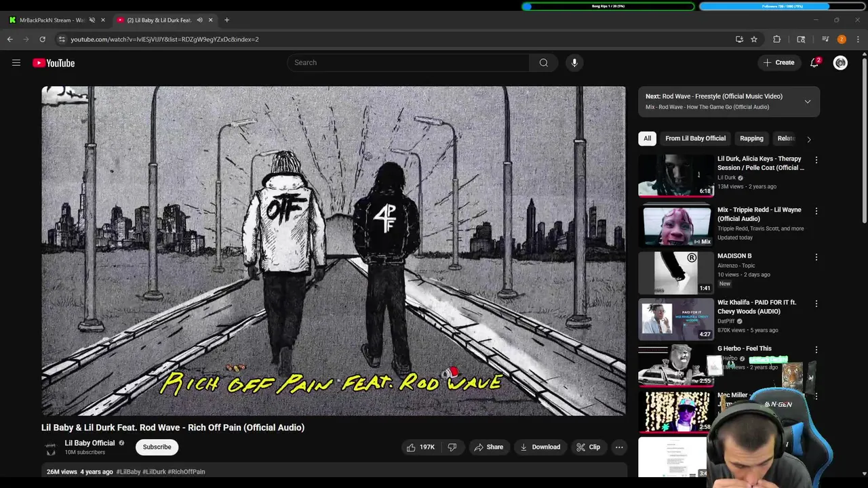Click the Rich Off Pain video player
868x488 pixels.
334,251
